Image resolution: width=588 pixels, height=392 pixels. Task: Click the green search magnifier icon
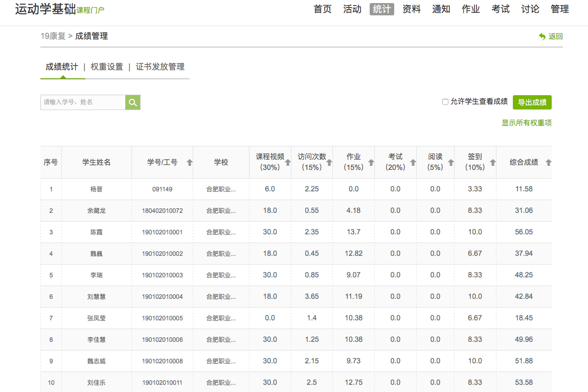[x=133, y=102]
